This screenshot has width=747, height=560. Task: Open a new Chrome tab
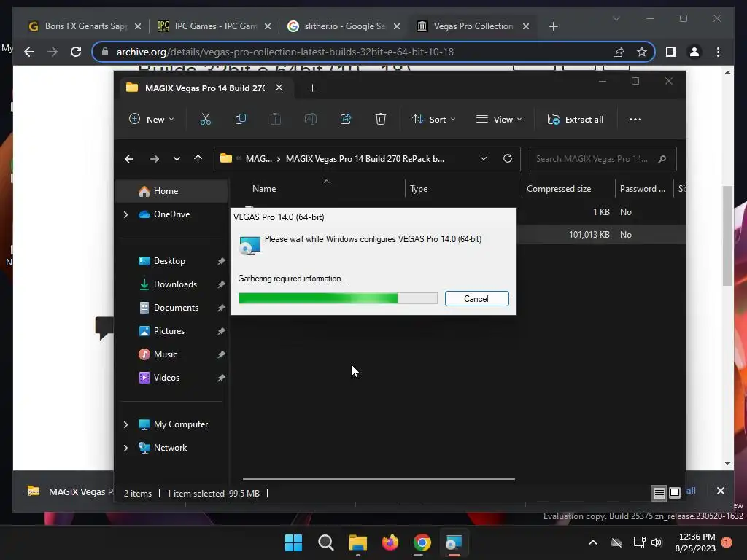[553, 26]
